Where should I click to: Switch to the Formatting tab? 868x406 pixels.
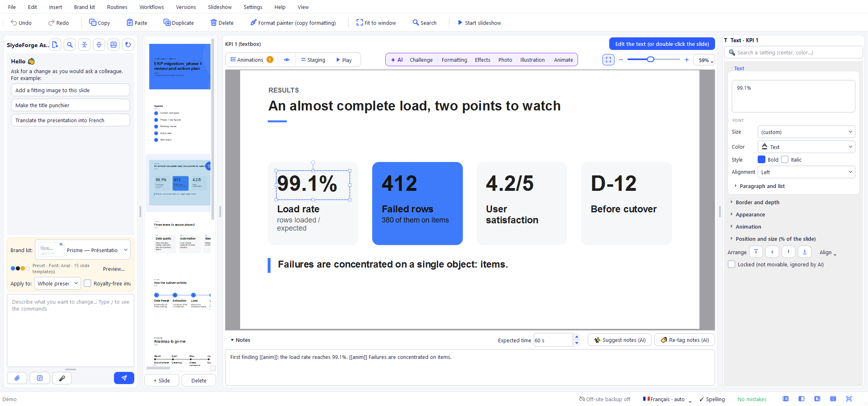(x=454, y=60)
